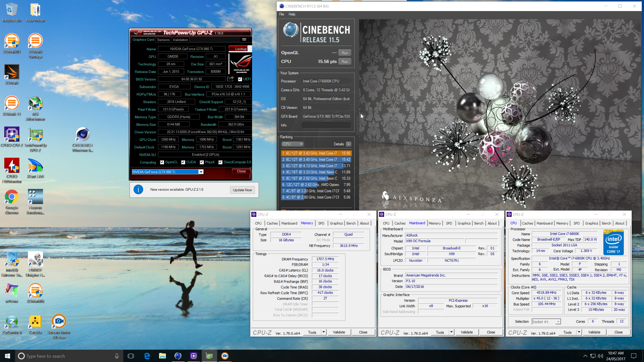
Task: Open the Socket #1 selection dropdown in CPU-Z
Action: pos(546,321)
